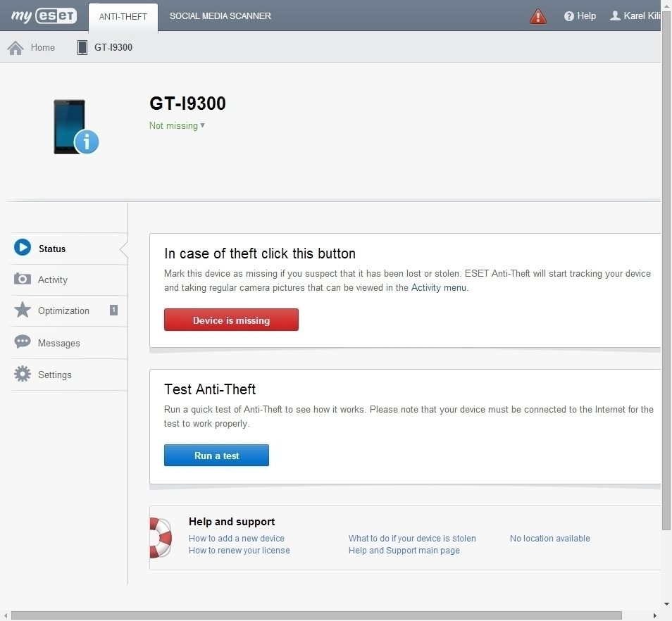This screenshot has width=672, height=621.
Task: Click the large phone device image
Action: pyautogui.click(x=70, y=126)
